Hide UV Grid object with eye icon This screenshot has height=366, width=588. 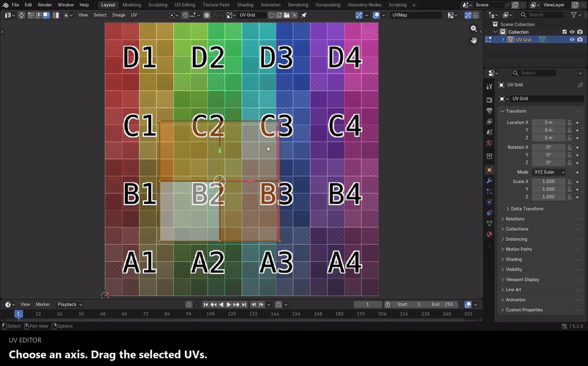click(x=572, y=39)
